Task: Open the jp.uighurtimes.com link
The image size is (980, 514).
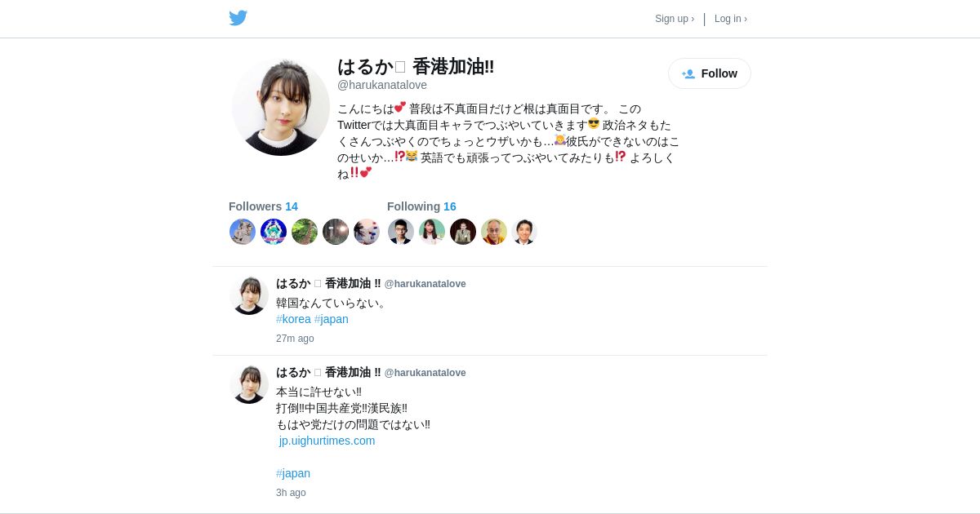Action: click(x=327, y=441)
